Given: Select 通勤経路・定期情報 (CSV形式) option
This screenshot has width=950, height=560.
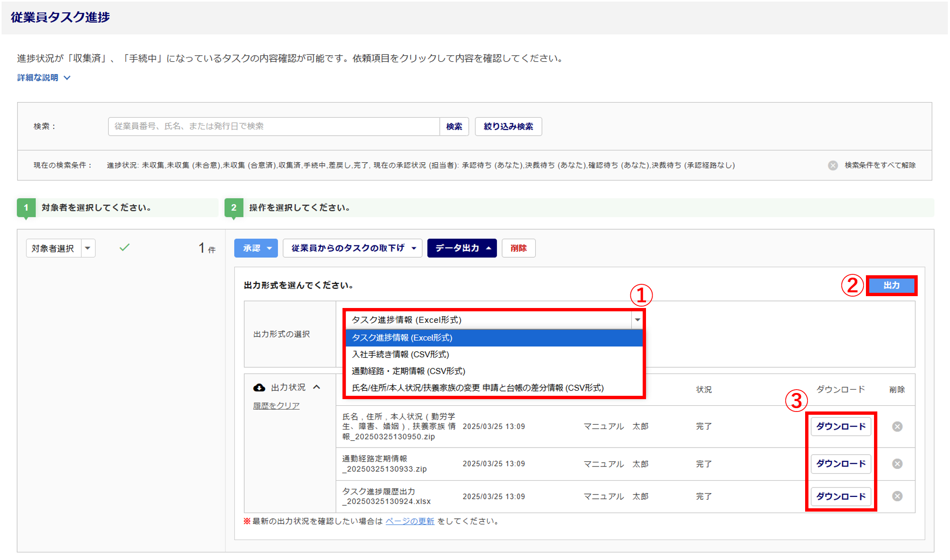Looking at the screenshot, I should point(408,371).
